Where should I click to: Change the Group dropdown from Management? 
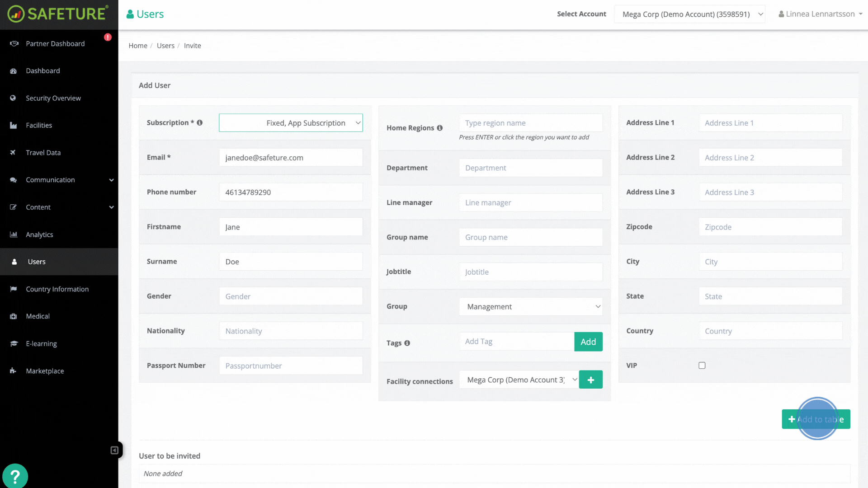point(530,306)
